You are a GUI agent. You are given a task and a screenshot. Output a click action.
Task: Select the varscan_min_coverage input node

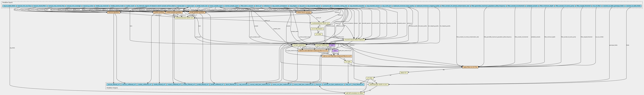pyautogui.click(x=74, y=6)
